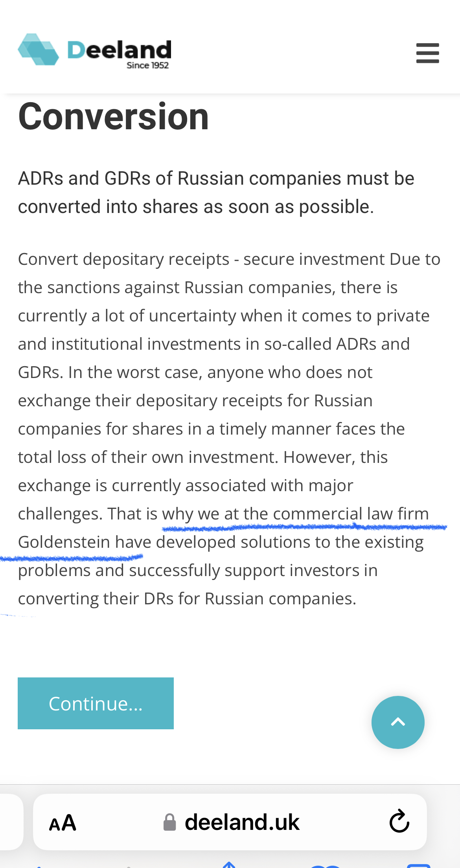Viewport: 460px width, 868px height.
Task: Tap the deeland.uk address field
Action: (230, 822)
